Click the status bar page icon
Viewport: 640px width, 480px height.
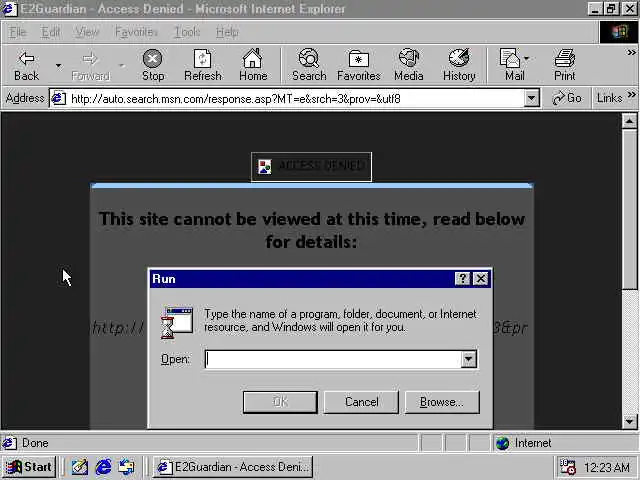click(x=9, y=443)
